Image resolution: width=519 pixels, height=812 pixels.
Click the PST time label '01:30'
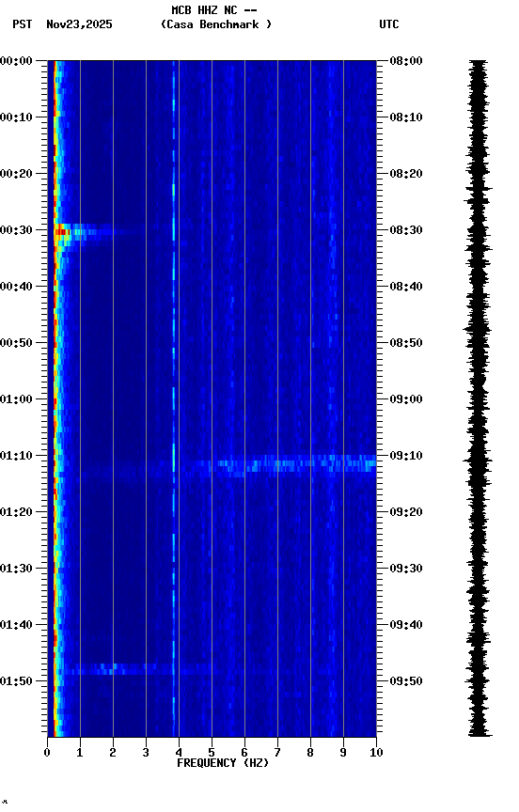[x=16, y=569]
